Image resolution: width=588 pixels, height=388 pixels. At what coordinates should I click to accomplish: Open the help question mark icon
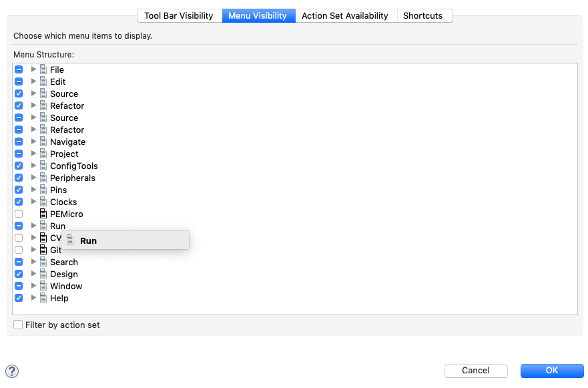click(12, 371)
